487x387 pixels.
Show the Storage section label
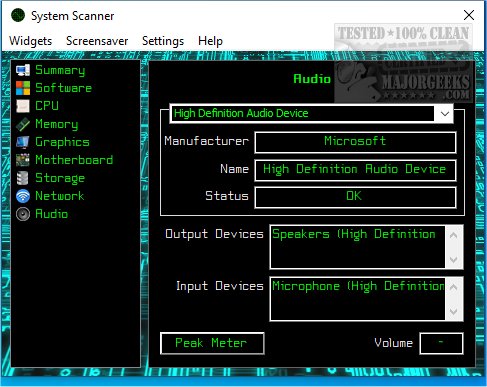pos(60,178)
